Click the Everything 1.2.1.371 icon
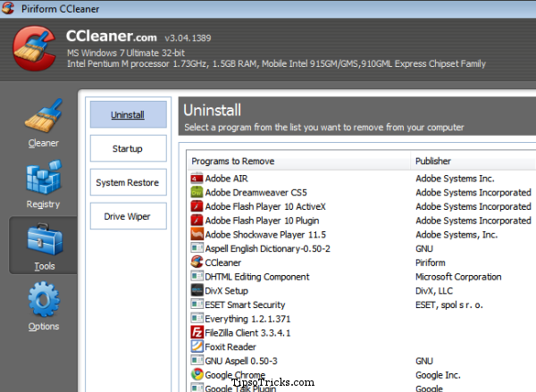 pyautogui.click(x=197, y=319)
